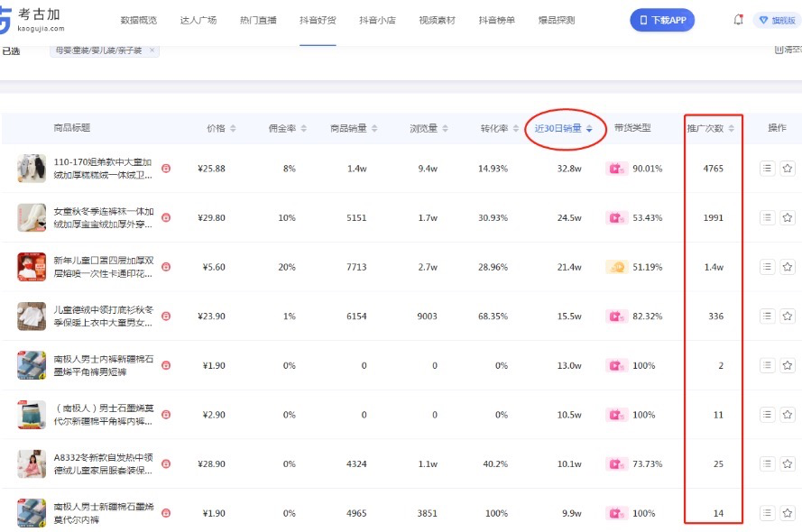Favorite the 新年儿童口罩 product with star

[788, 267]
